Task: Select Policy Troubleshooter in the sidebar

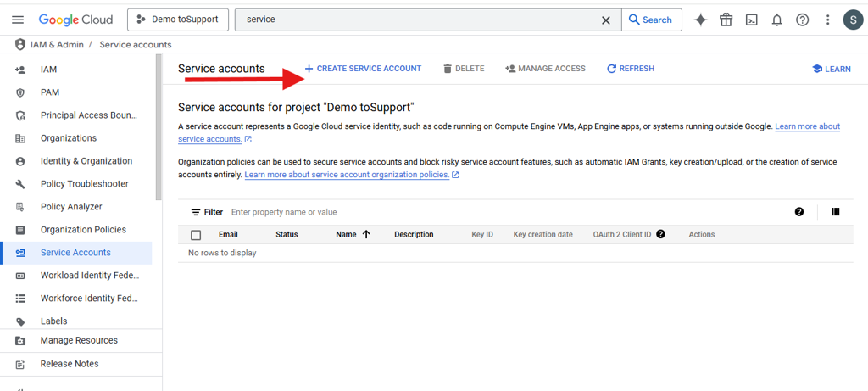Action: 84,184
